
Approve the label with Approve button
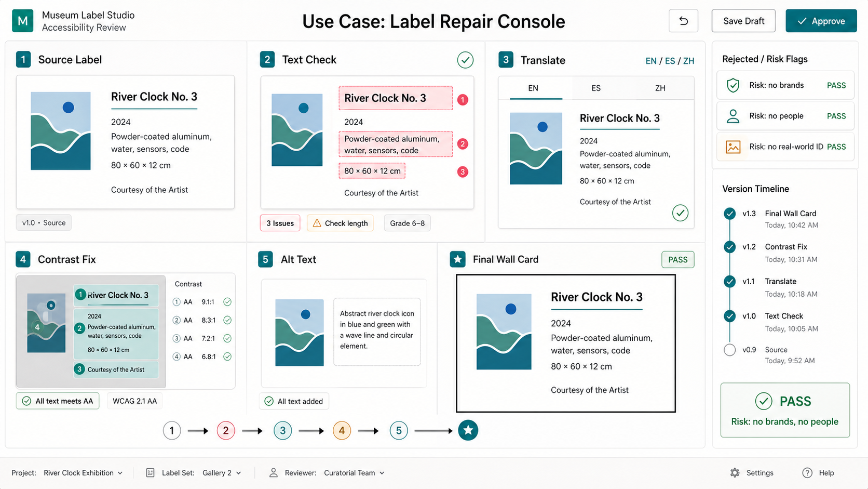click(821, 21)
